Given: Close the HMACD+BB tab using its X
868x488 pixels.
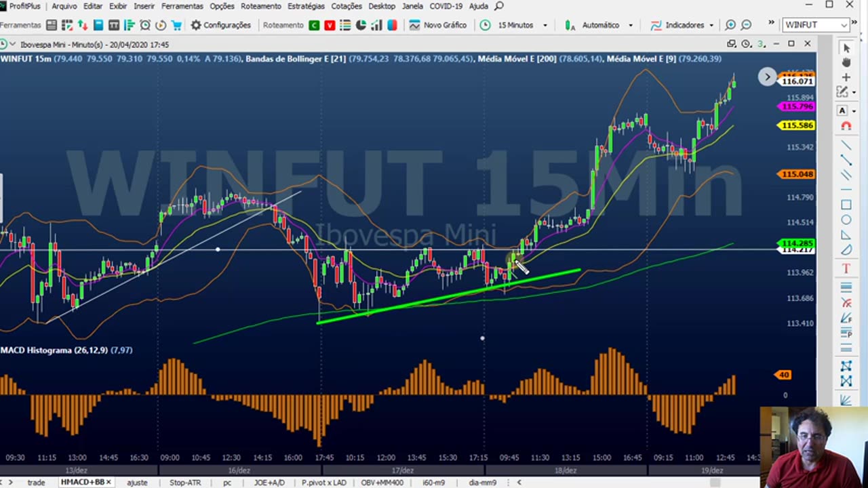Looking at the screenshot, I should [108, 483].
